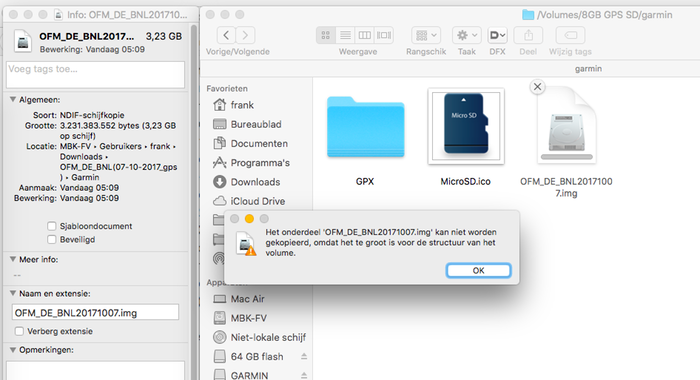Click the Info window title file icon
The width and height of the screenshot is (700, 380).
point(58,15)
